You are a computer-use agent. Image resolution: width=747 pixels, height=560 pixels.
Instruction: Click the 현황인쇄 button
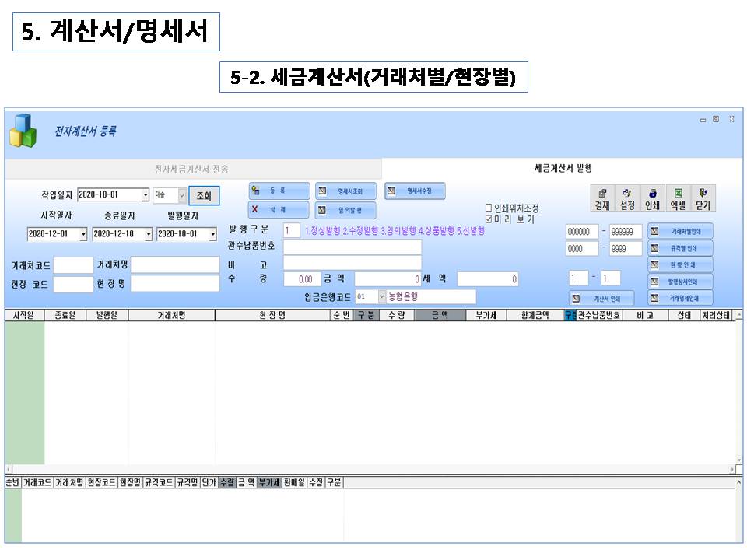(680, 264)
